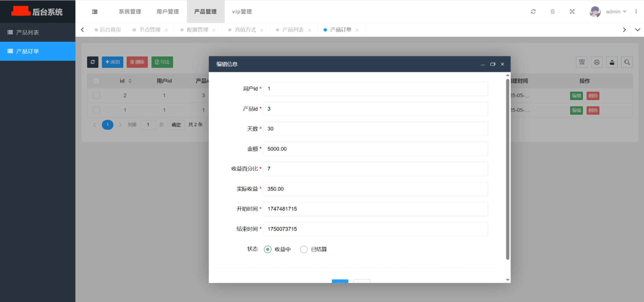
Task: Click the blue table refresh icon beside 添加
Action: tap(93, 62)
